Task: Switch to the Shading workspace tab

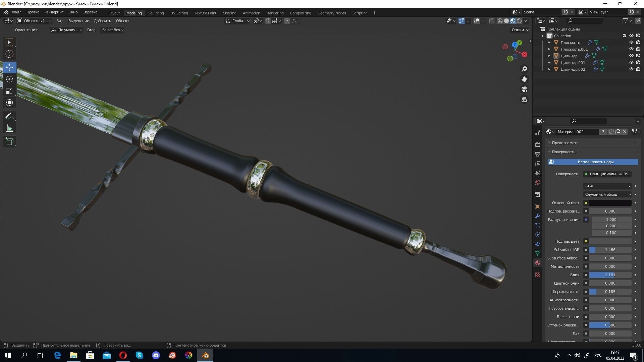Action: 229,13
